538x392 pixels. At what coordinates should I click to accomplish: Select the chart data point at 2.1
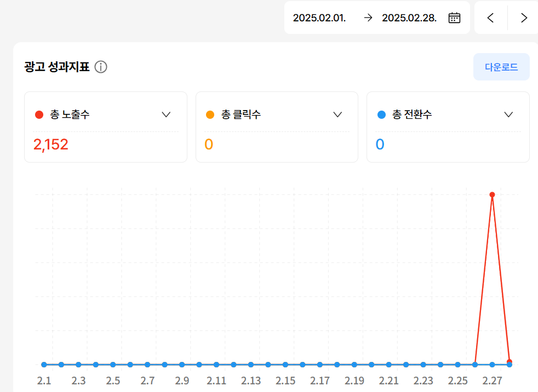tap(44, 365)
